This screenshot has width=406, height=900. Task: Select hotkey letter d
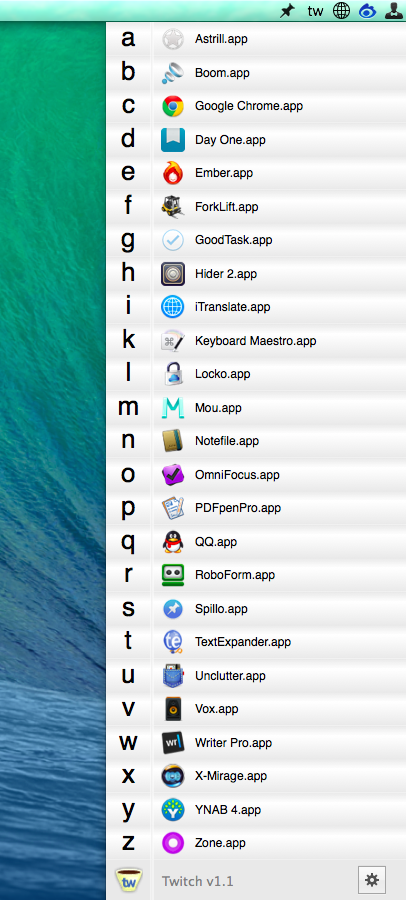128,138
